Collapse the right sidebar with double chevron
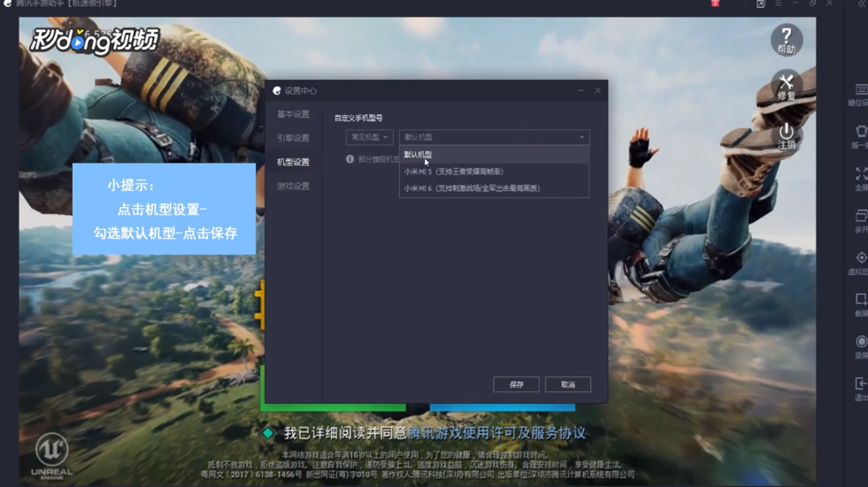Screen dimensions: 868x487 pyautogui.click(x=863, y=4)
